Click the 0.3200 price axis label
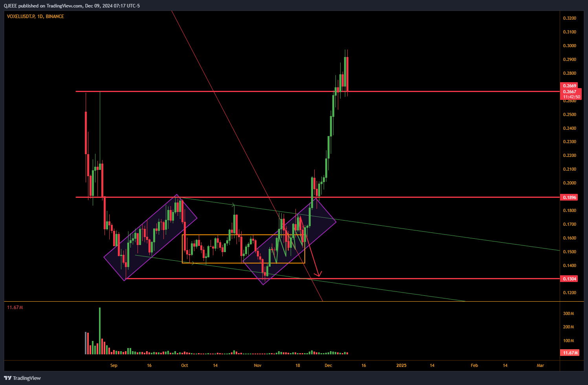Screen dimensions: 588x385 (570, 18)
